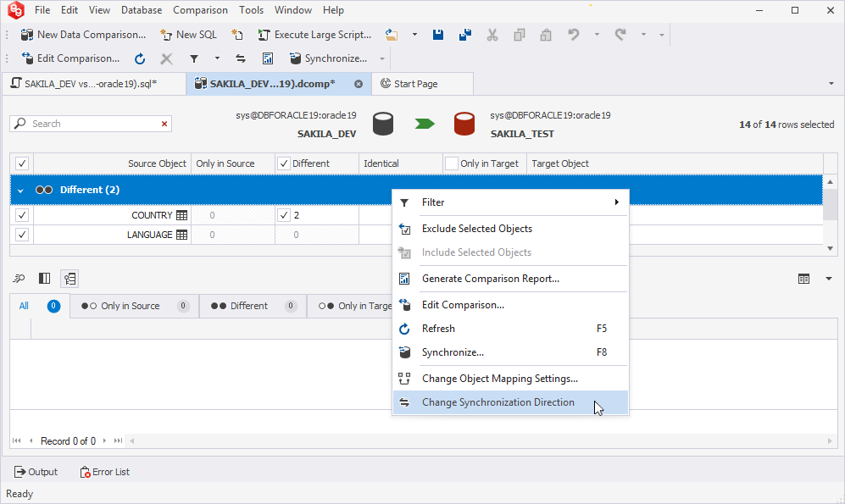Screen dimensions: 845x504
Task: Select Exclude Selected Objects
Action: [510, 229]
